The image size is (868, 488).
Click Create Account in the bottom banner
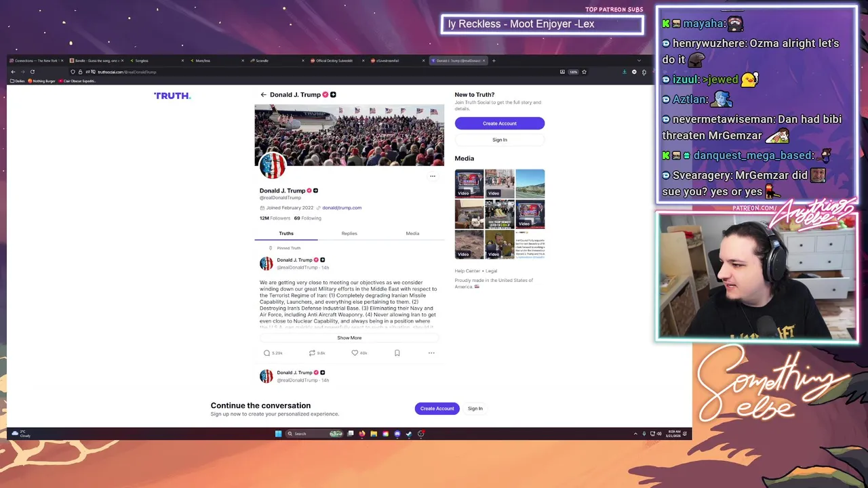coord(437,409)
